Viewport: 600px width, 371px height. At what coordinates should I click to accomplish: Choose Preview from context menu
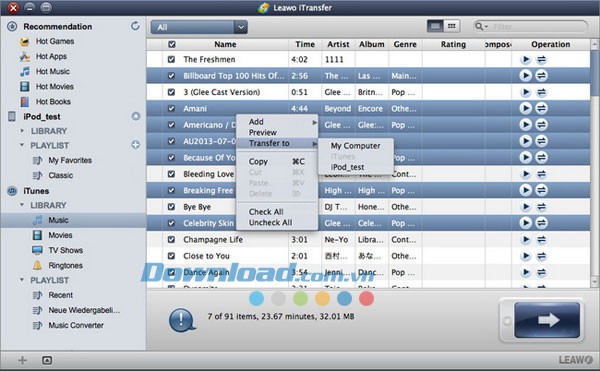pos(277,132)
